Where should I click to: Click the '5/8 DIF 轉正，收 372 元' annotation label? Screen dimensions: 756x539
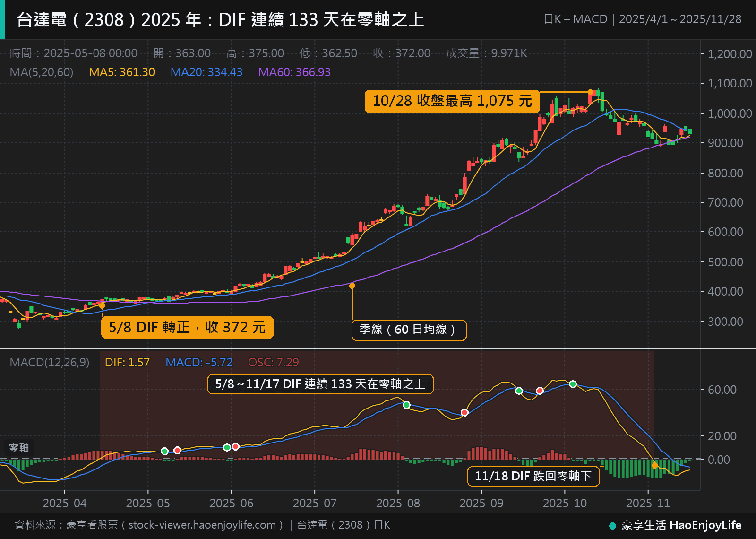point(187,327)
